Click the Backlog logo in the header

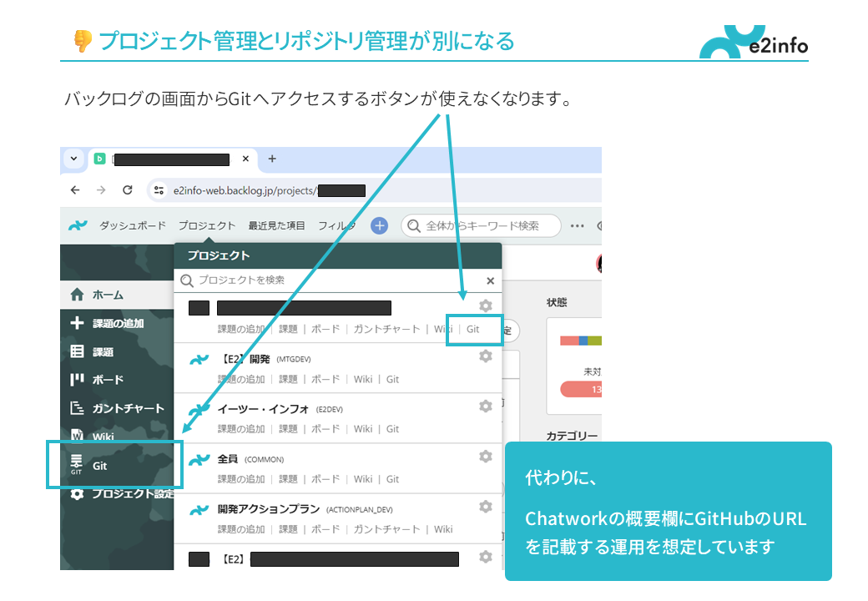pyautogui.click(x=78, y=225)
